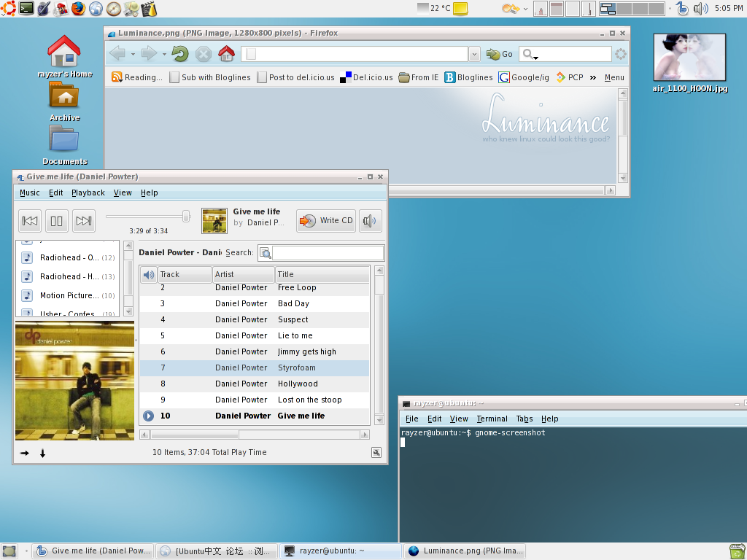Go to the Firefox home page
Image resolution: width=747 pixels, height=560 pixels.
226,54
